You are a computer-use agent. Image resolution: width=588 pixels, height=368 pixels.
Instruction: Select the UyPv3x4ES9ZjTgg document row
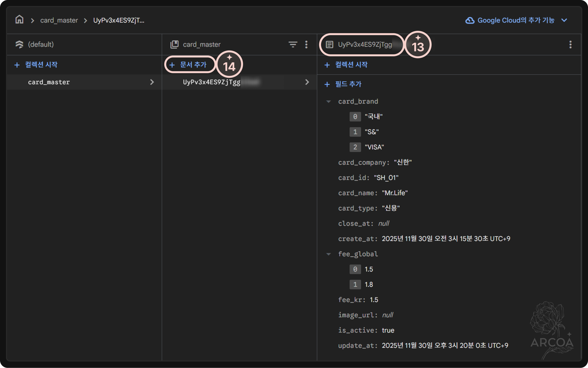pos(212,82)
